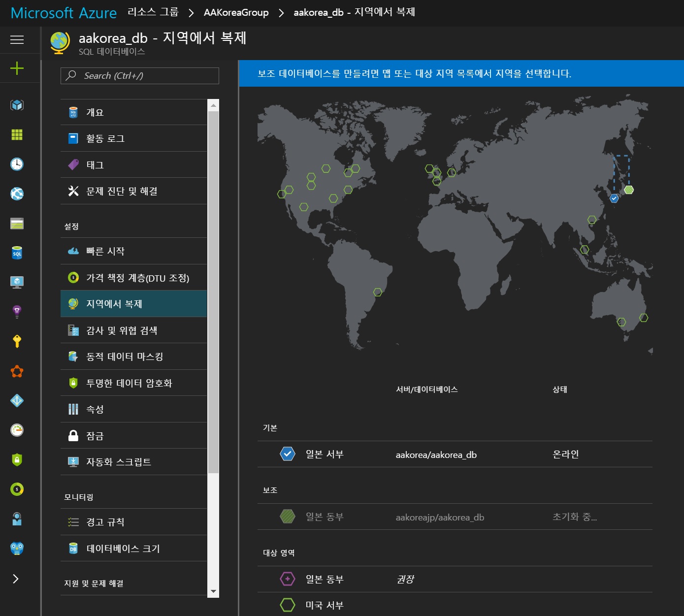Open the blue diamond sidebar icon
684x616 pixels.
click(x=17, y=400)
